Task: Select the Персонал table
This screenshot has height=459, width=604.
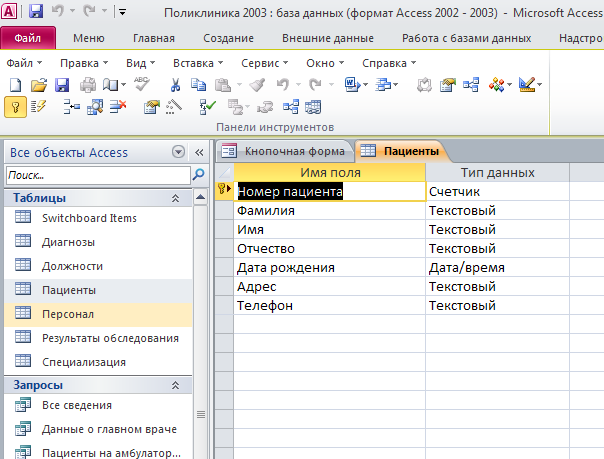Action: click(98, 314)
